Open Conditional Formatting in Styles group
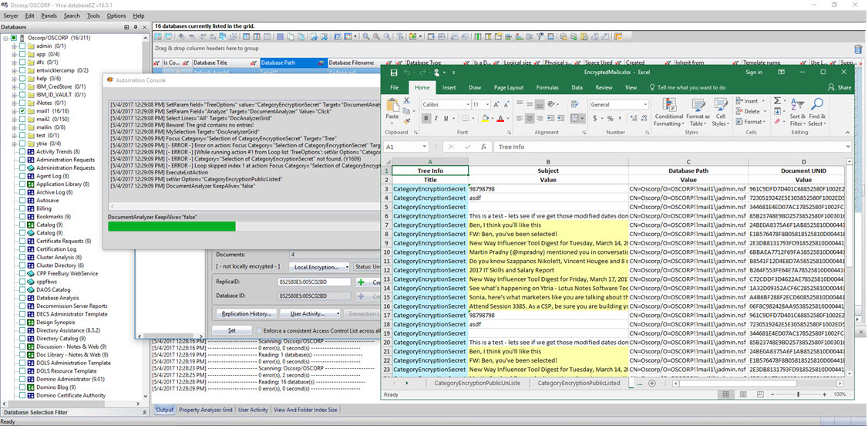The height and width of the screenshot is (426, 868). pos(668,112)
